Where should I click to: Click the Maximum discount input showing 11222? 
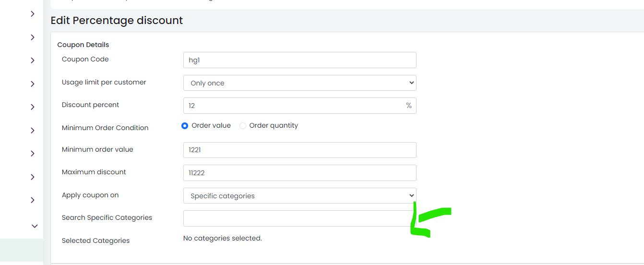pos(300,173)
